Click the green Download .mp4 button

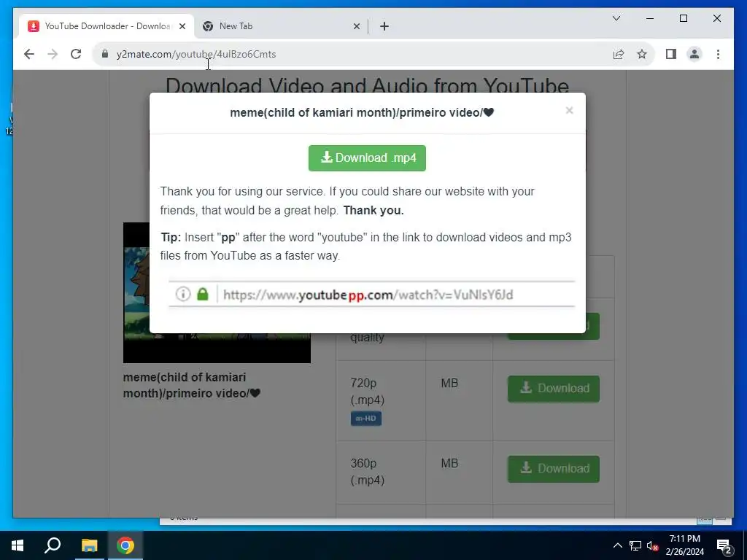pyautogui.click(x=367, y=158)
